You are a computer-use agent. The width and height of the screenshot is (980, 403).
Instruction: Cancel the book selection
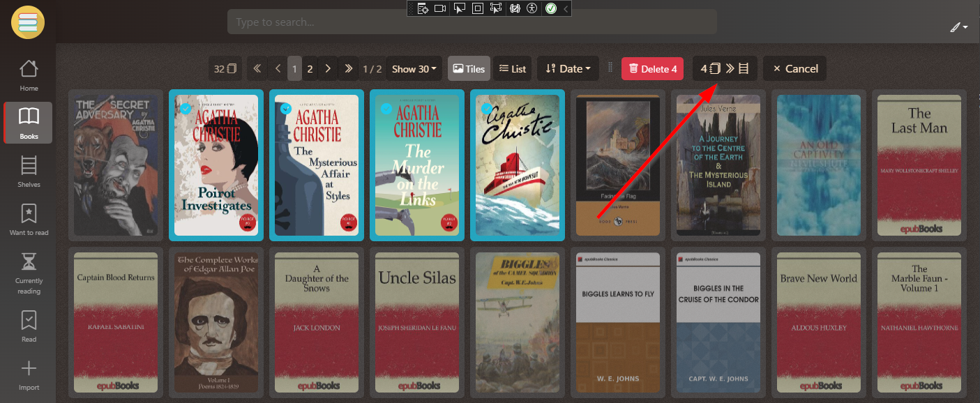click(794, 68)
